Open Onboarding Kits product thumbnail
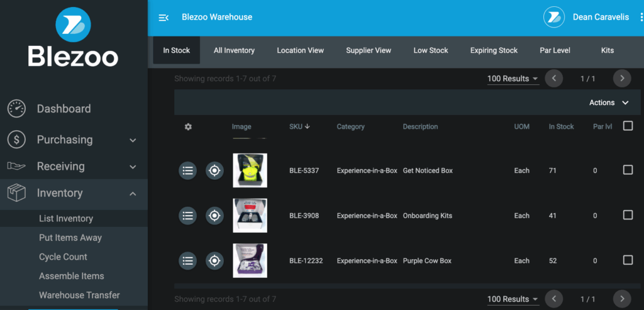Image resolution: width=644 pixels, height=310 pixels. pos(250,216)
